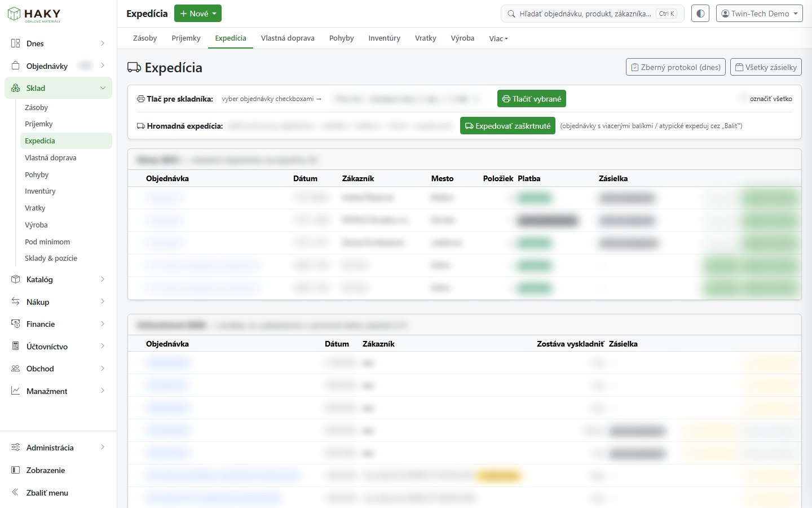Go to the Vratky top tab
Viewport: 812px width, 508px height.
[426, 38]
